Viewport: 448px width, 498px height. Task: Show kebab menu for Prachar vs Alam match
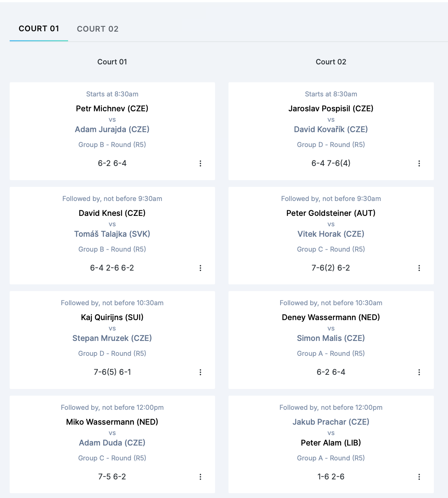click(x=419, y=477)
